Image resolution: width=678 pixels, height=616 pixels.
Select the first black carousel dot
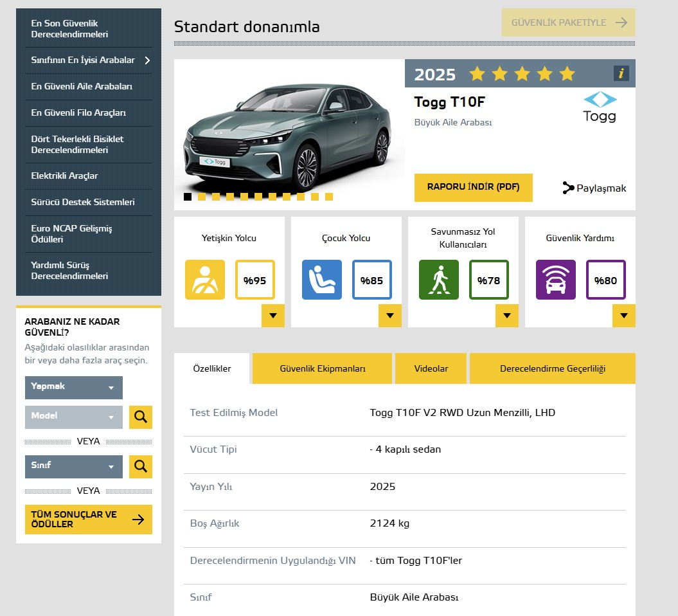pos(188,197)
